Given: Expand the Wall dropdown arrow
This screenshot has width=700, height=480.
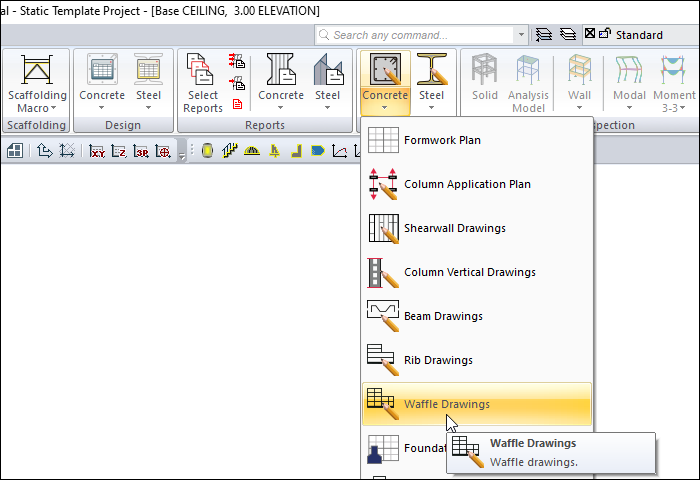Looking at the screenshot, I should click(x=579, y=108).
